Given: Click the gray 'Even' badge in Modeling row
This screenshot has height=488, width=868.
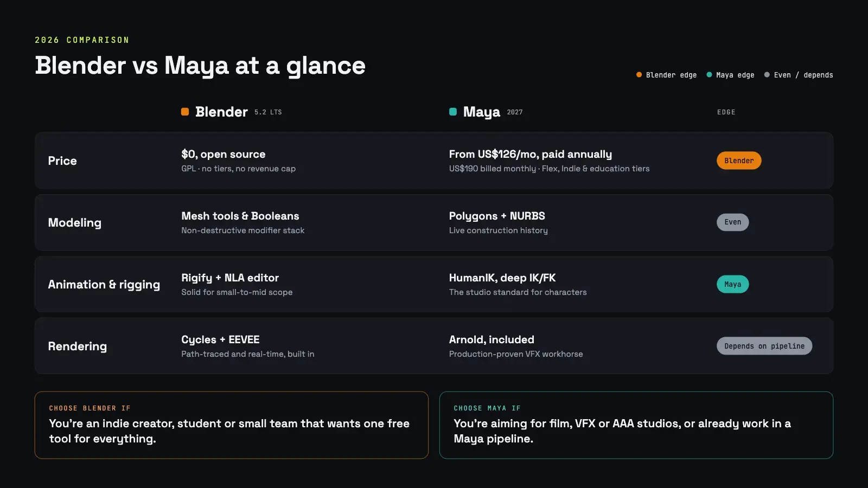Looking at the screenshot, I should pos(732,222).
